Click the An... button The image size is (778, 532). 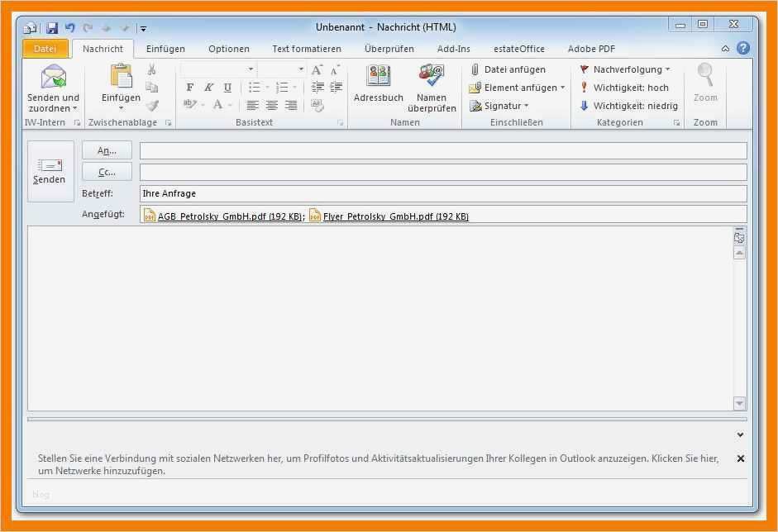coord(107,150)
